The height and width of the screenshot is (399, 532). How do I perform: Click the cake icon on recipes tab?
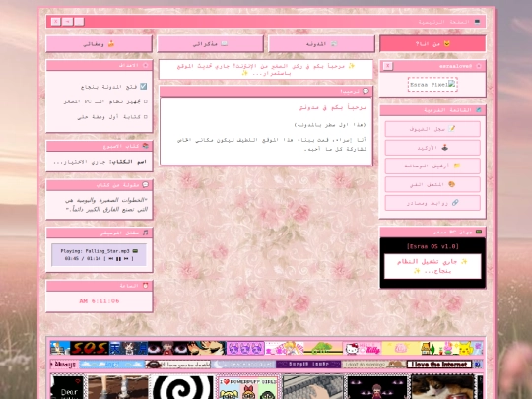[111, 43]
